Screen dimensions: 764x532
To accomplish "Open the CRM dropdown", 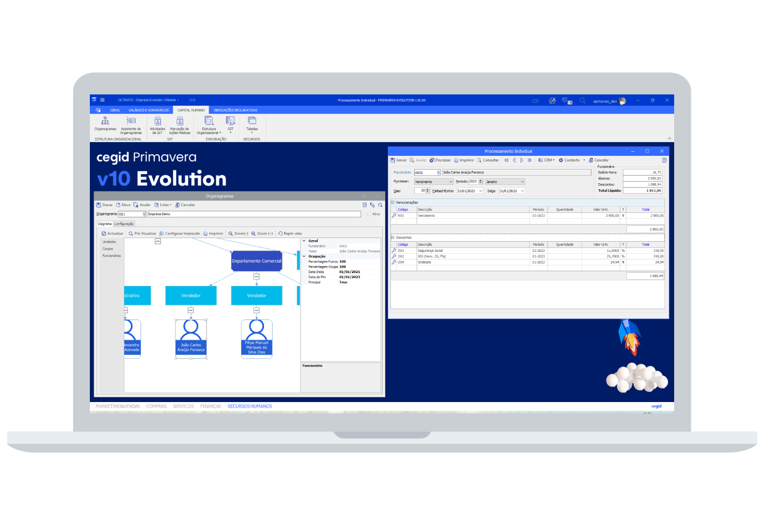I will pyautogui.click(x=547, y=160).
